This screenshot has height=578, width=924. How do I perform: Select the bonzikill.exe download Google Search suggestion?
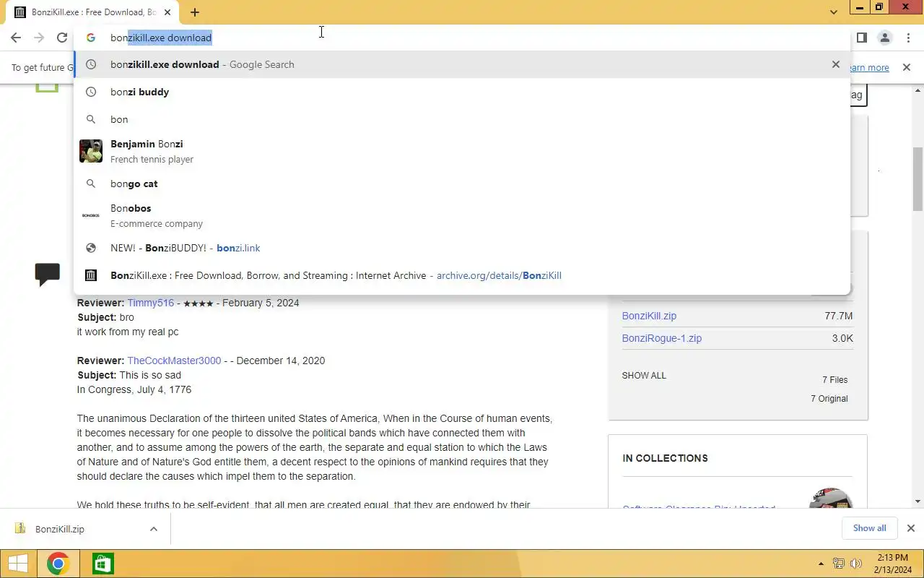pyautogui.click(x=462, y=64)
